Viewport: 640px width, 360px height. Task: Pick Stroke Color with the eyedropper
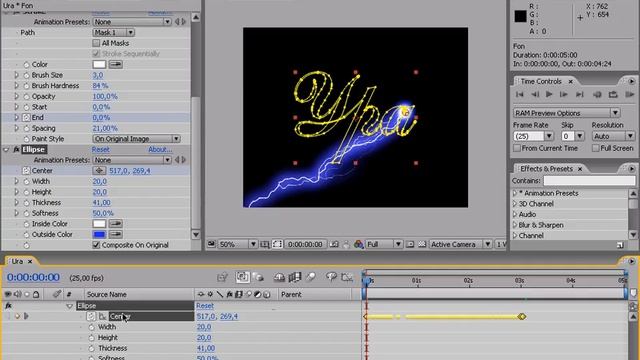point(116,64)
